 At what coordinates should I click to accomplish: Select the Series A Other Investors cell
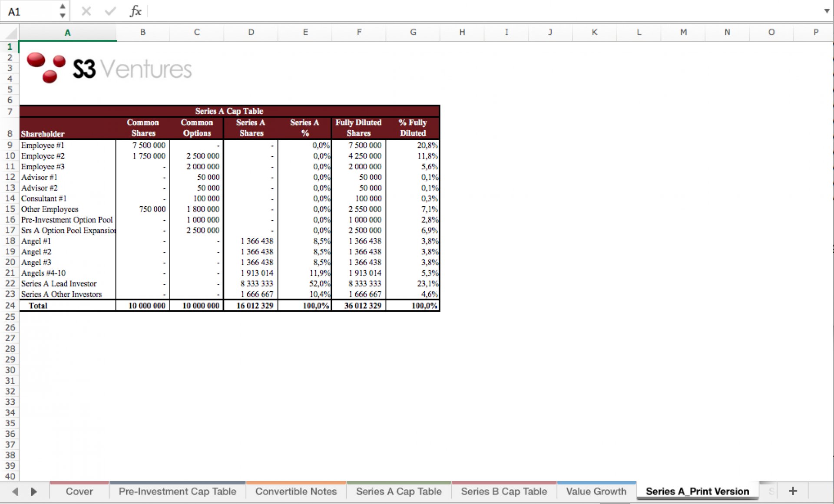coord(68,294)
